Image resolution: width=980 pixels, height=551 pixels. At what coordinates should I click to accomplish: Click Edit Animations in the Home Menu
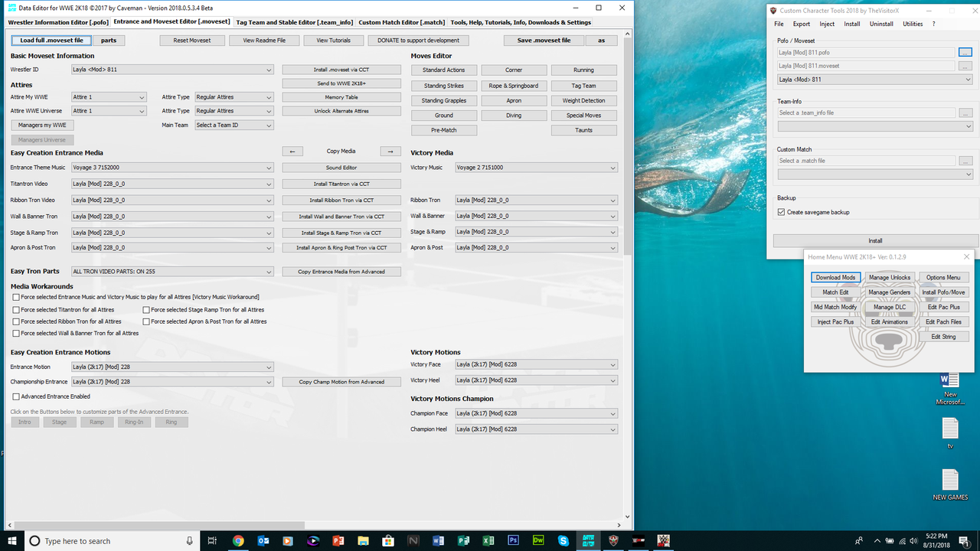pos(889,321)
